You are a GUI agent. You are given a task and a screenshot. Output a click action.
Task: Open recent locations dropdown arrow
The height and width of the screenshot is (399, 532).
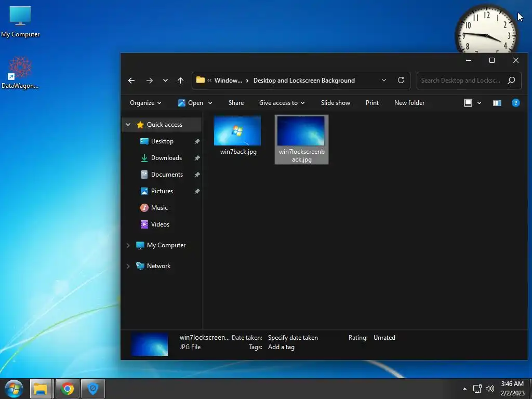tap(165, 81)
